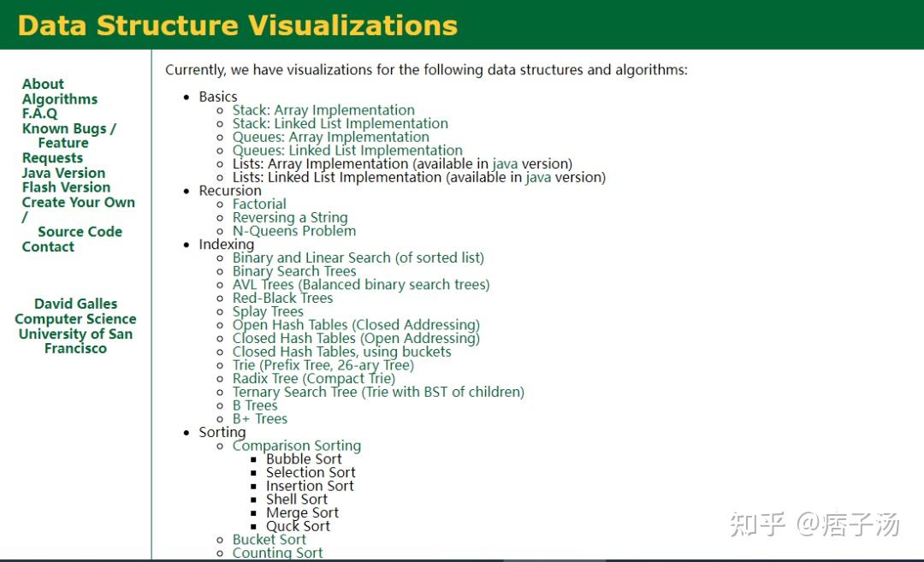924x562 pixels.
Task: Open Known Bugs / Feature Requests
Action: [x=68, y=128]
